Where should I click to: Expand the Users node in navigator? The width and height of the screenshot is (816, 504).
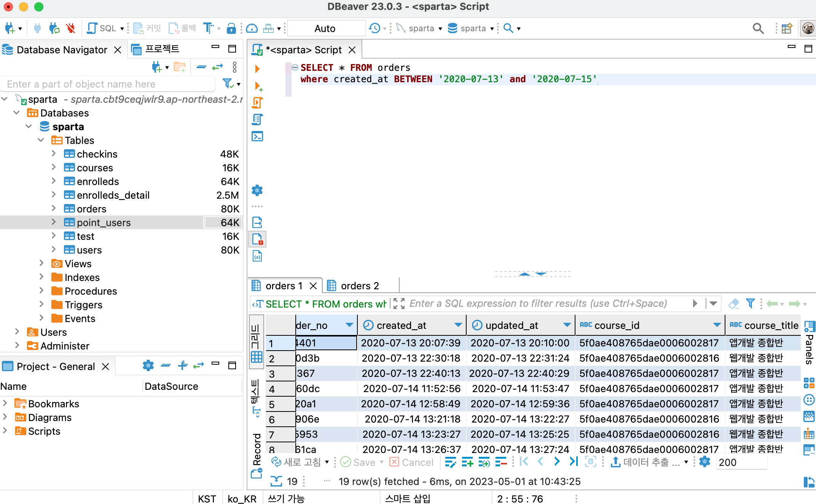17,332
